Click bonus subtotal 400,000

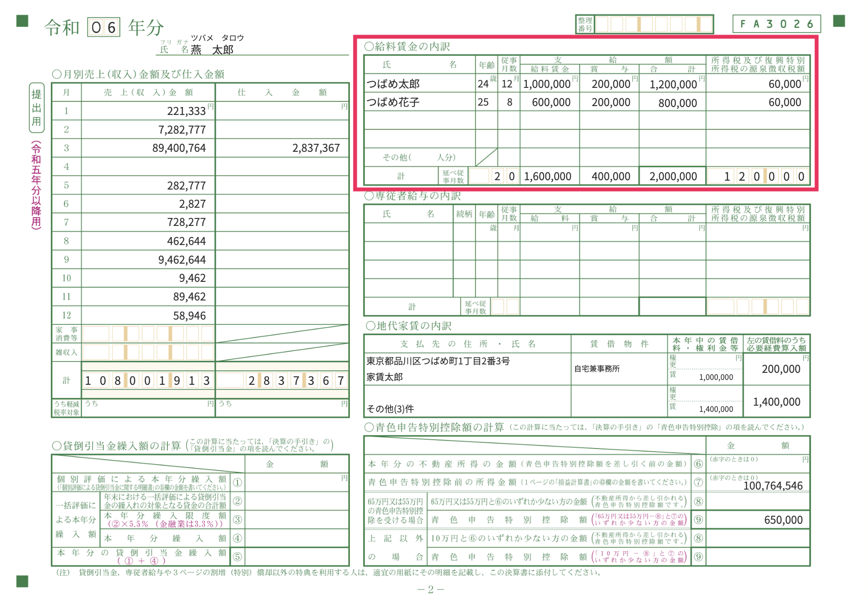click(611, 177)
